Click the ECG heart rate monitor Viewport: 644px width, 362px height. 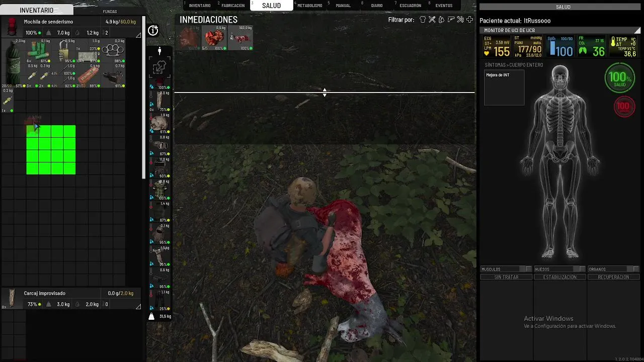497,46
